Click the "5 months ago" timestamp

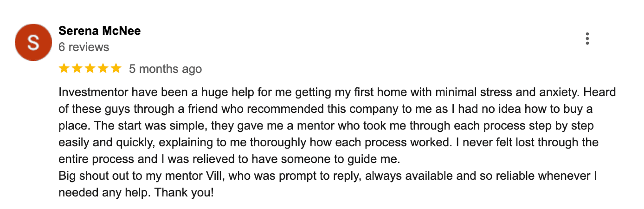pyautogui.click(x=165, y=69)
